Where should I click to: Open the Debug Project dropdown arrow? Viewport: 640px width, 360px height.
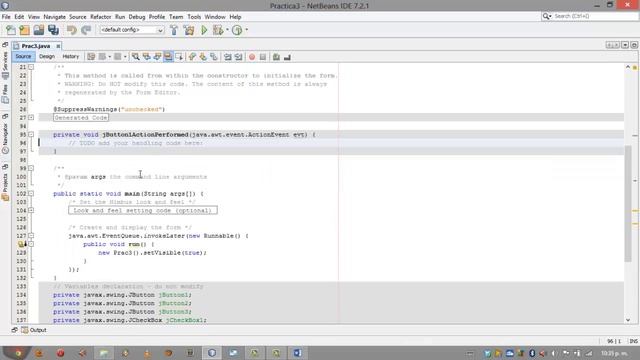click(x=227, y=30)
